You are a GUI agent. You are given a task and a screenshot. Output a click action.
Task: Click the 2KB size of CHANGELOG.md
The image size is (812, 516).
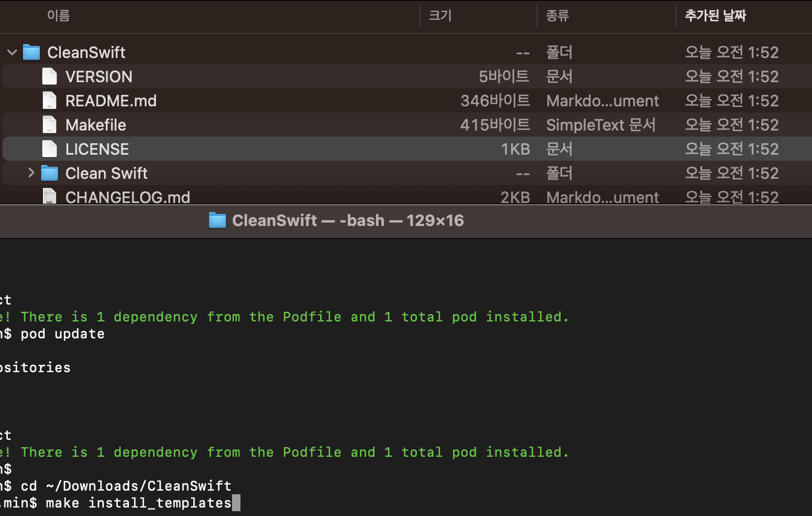(x=515, y=197)
